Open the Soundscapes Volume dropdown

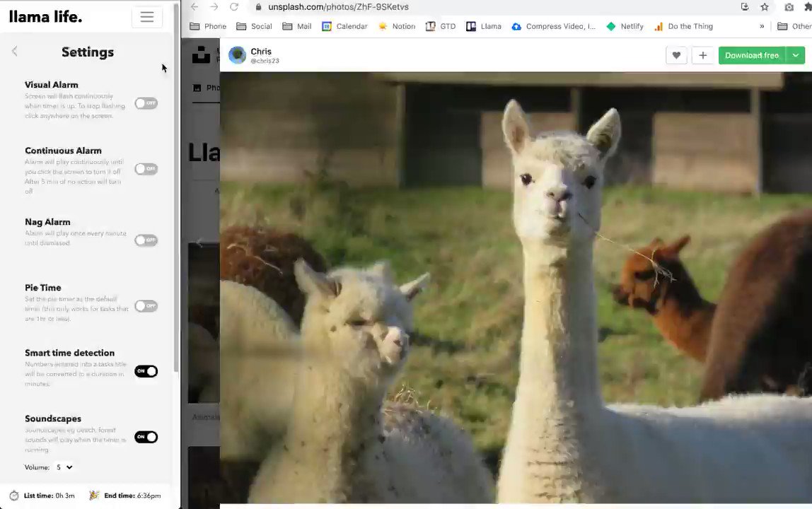[64, 467]
